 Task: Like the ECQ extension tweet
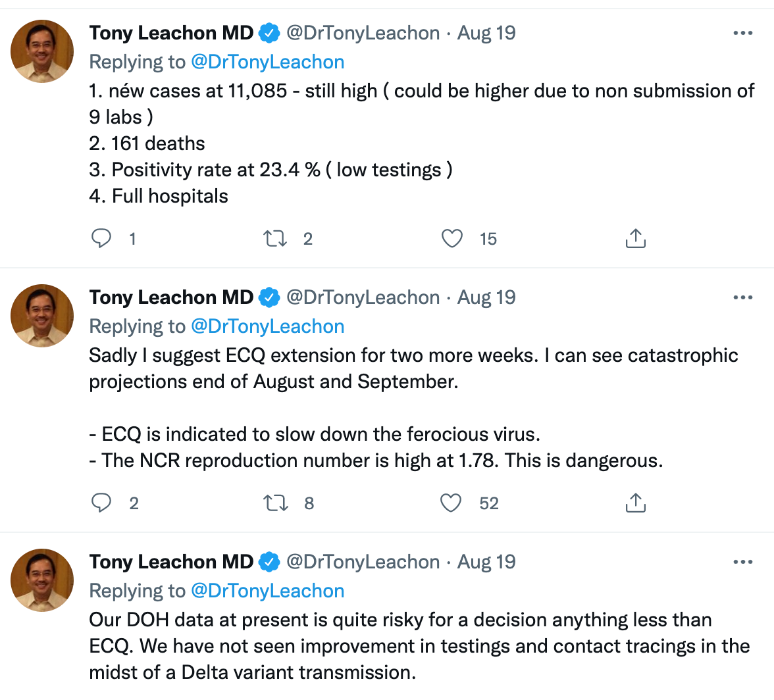tap(451, 503)
